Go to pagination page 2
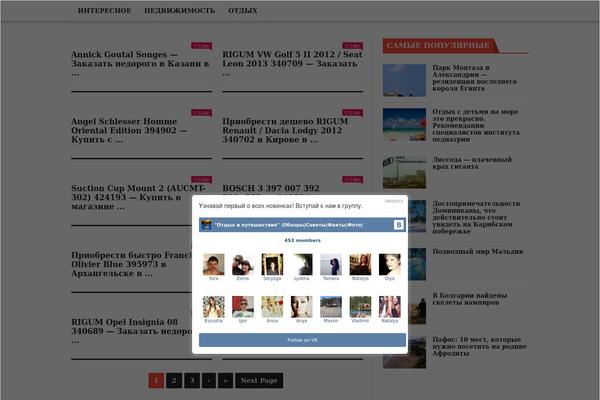Image resolution: width=600 pixels, height=400 pixels. click(x=174, y=381)
